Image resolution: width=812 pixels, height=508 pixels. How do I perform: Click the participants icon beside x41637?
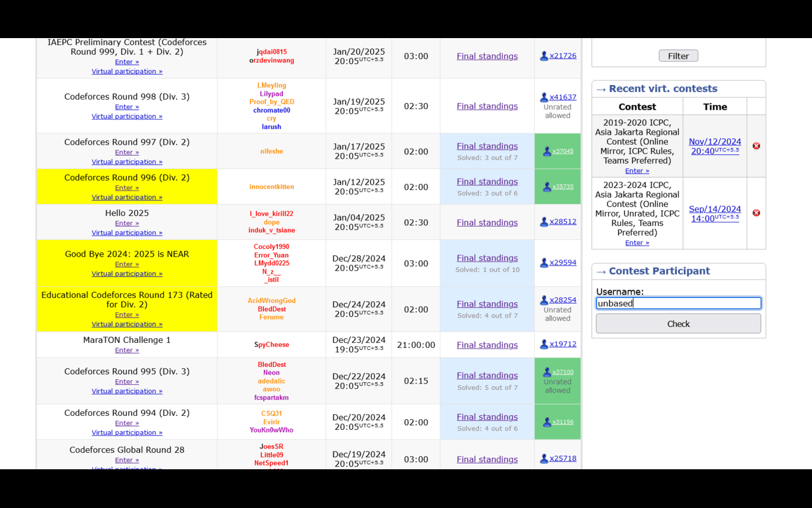point(544,97)
